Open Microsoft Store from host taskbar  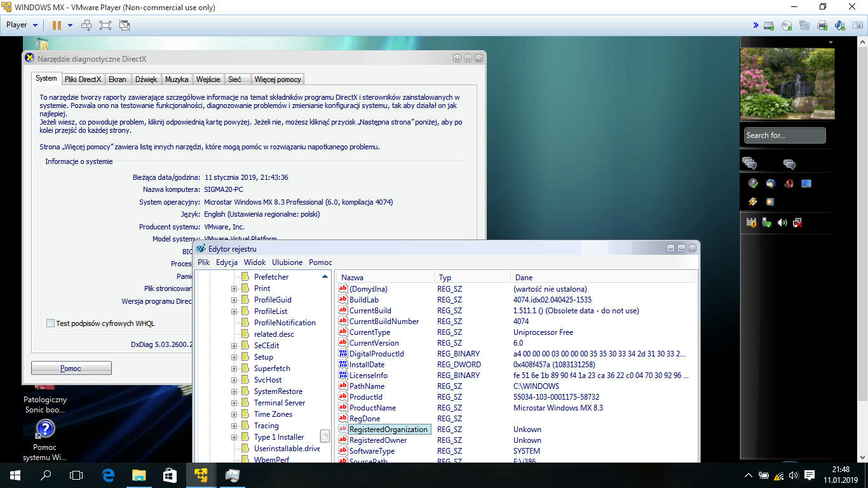tap(170, 475)
